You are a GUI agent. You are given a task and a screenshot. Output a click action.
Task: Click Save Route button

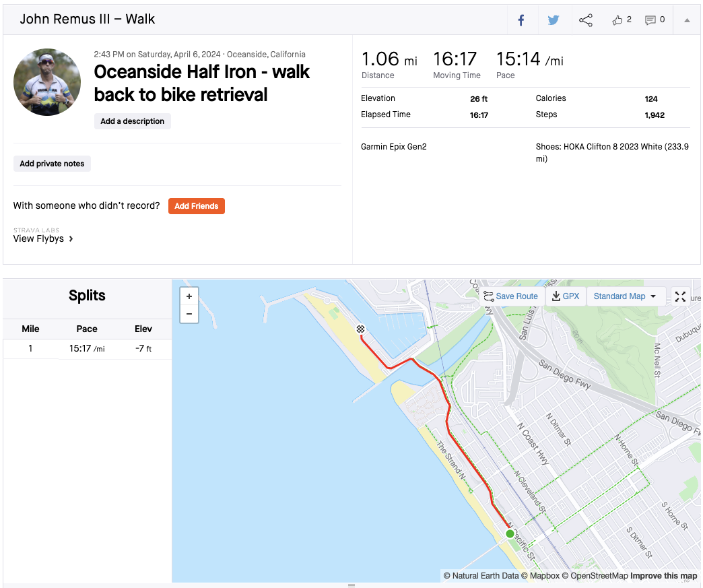click(x=511, y=296)
